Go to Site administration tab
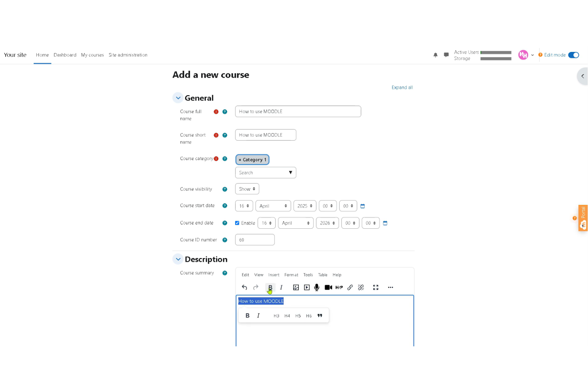588x392 pixels. [128, 55]
